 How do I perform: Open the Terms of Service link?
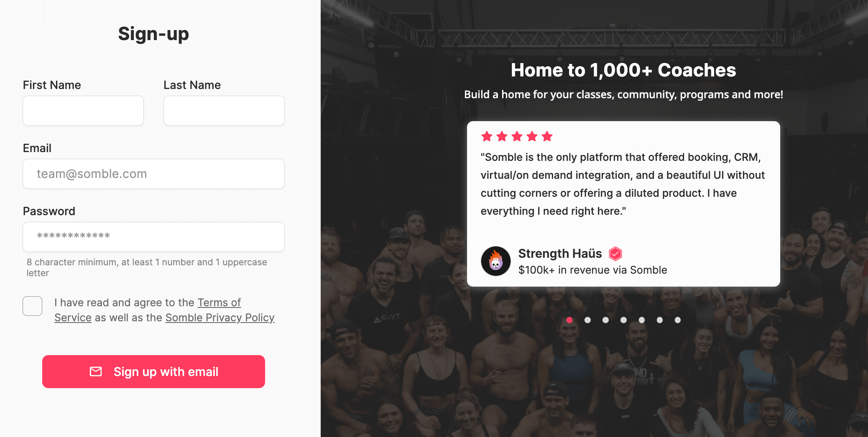pos(219,302)
